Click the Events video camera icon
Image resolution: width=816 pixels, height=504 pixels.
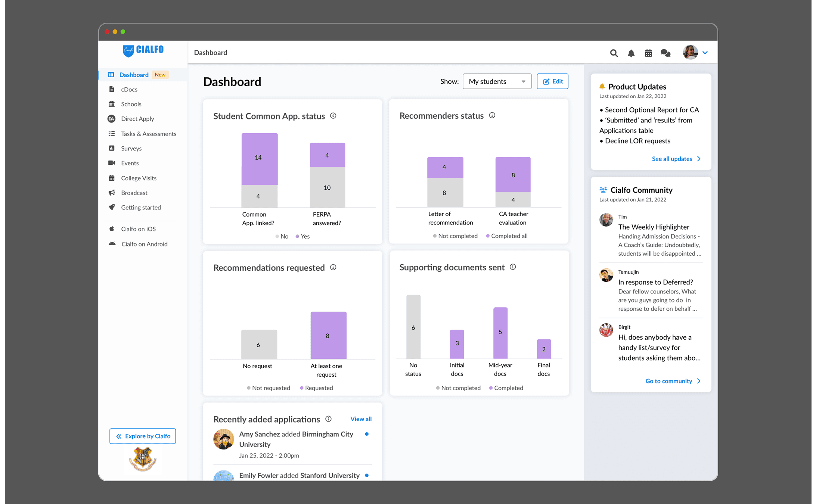pyautogui.click(x=112, y=163)
